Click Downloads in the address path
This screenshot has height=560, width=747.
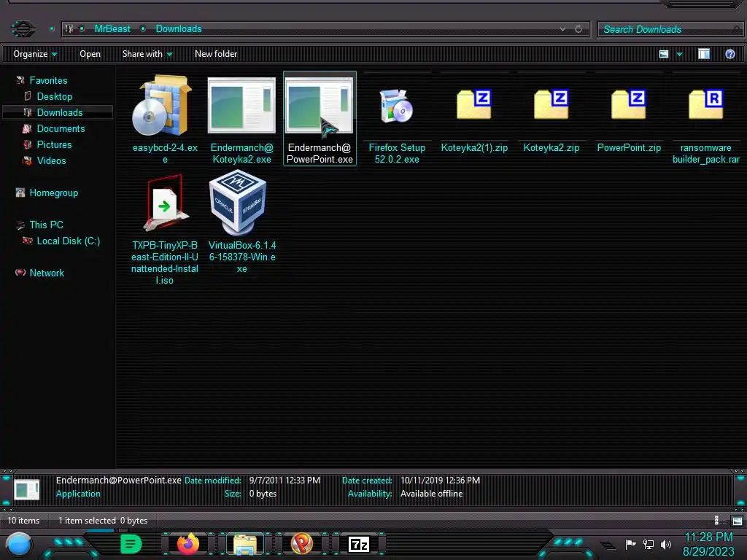click(x=179, y=28)
